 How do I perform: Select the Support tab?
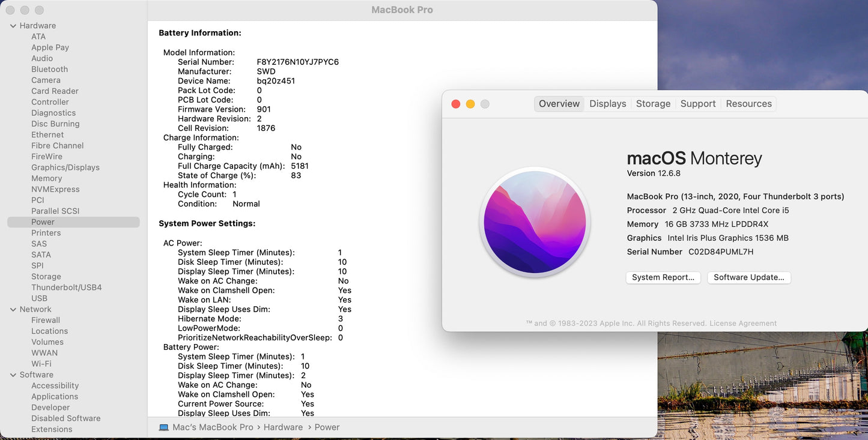(x=697, y=104)
